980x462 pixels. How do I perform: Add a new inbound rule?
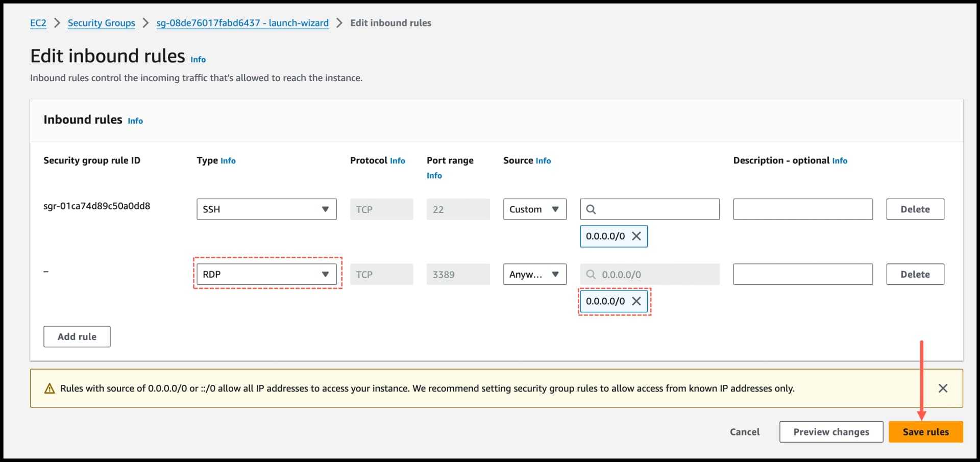click(77, 336)
